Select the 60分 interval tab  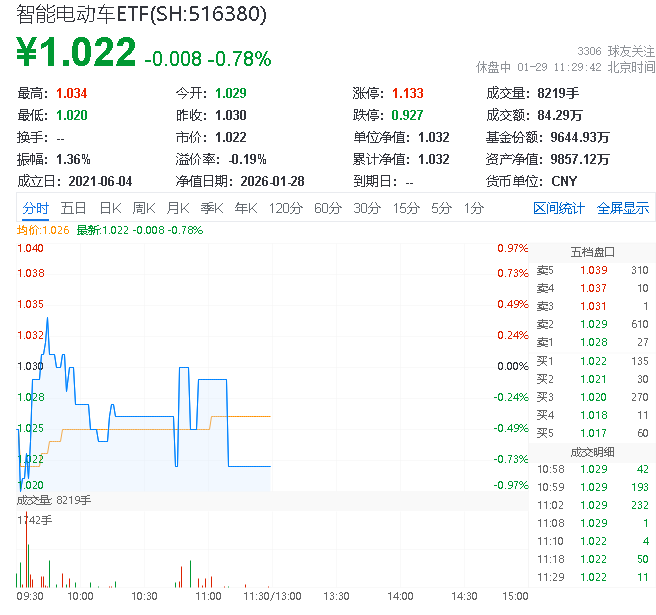coord(328,208)
